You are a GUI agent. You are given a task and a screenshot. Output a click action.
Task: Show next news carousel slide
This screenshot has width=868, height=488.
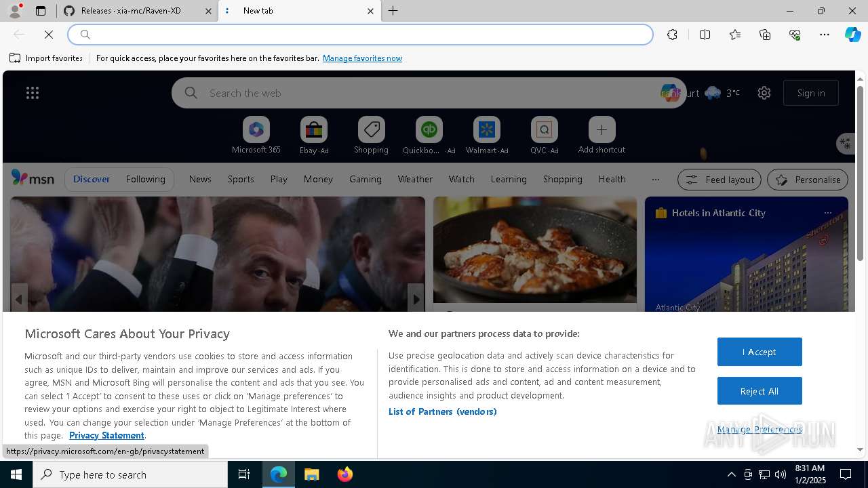[416, 299]
